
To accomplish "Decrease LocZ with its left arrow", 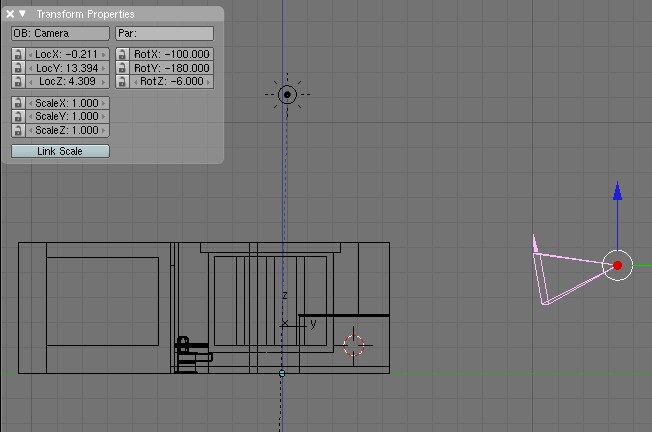I will [x=30, y=82].
